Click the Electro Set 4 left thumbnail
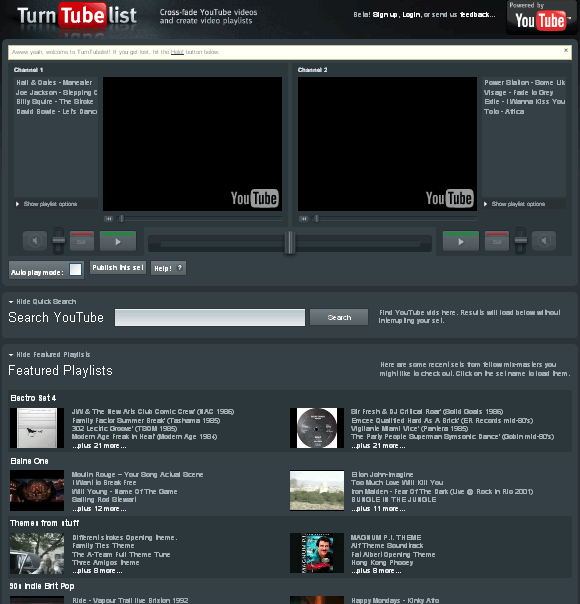This screenshot has height=604, width=580. pyautogui.click(x=37, y=428)
